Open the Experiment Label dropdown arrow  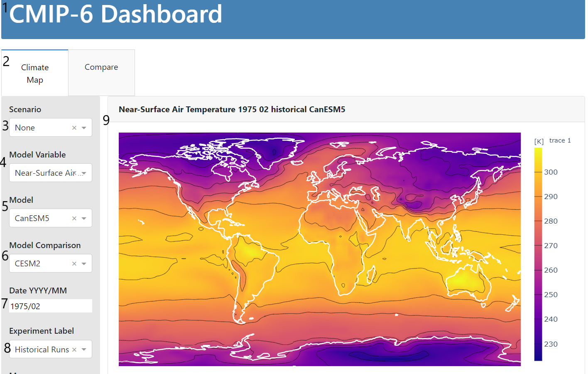pyautogui.click(x=84, y=349)
